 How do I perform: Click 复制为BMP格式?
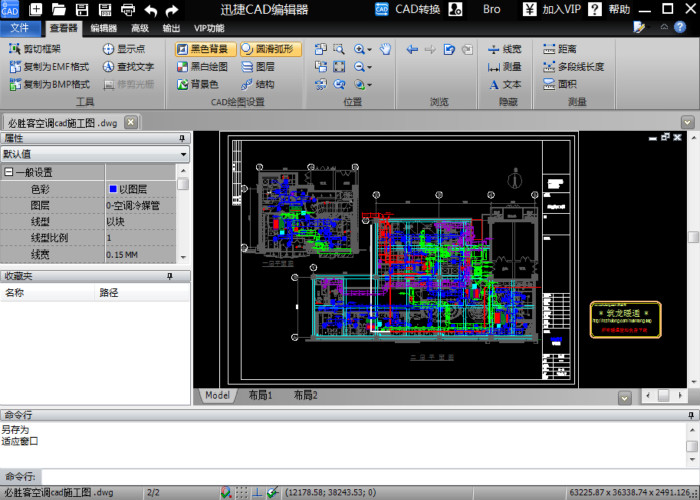coord(50,84)
